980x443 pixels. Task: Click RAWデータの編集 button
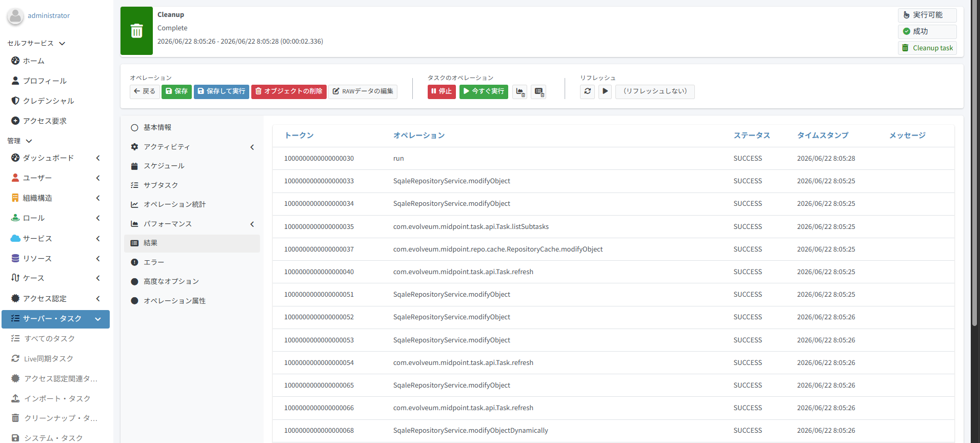tap(363, 91)
